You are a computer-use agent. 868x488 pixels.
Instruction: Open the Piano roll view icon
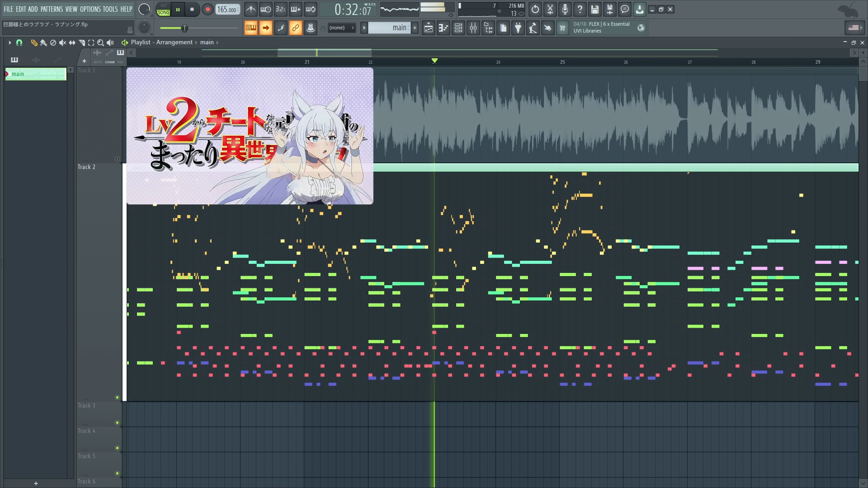443,28
